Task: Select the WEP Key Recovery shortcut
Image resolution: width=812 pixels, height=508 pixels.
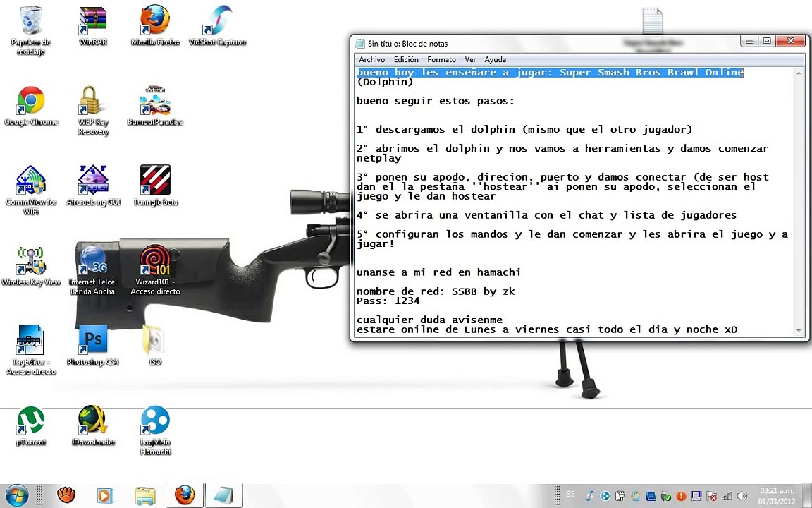Action: tap(93, 110)
